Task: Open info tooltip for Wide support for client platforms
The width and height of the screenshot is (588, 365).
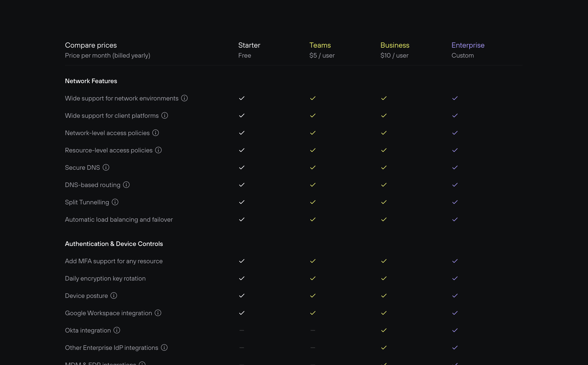Action: [x=164, y=115]
